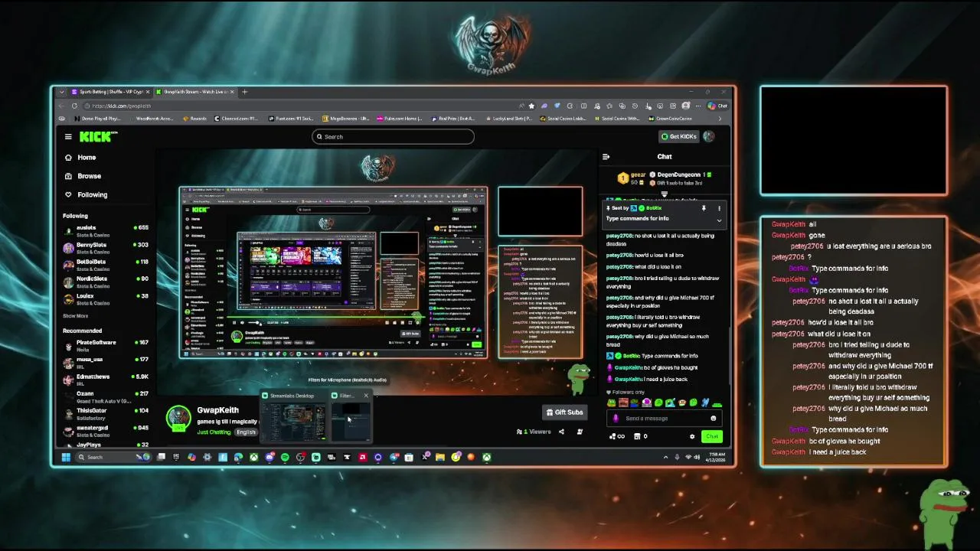Viewport: 980px width, 551px height.
Task: Open the Windows Start menu
Action: tap(66, 458)
